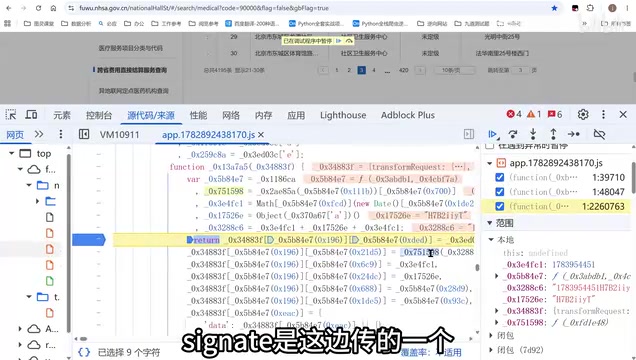The height and width of the screenshot is (360, 636).
Task: Click the pretty print braces icon
Action: pos(84,352)
